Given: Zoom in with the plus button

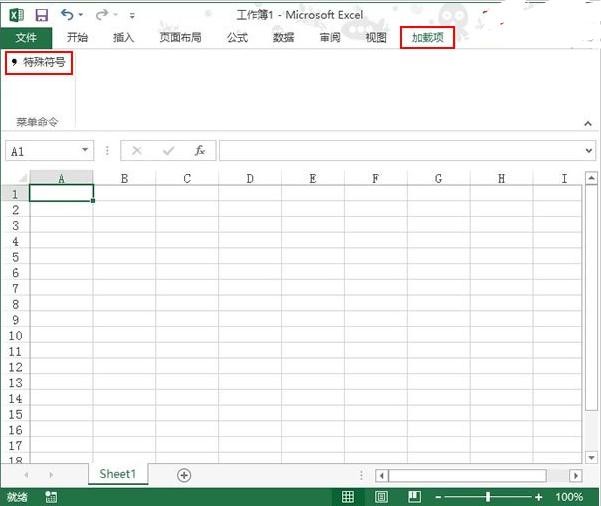Looking at the screenshot, I should coord(539,497).
